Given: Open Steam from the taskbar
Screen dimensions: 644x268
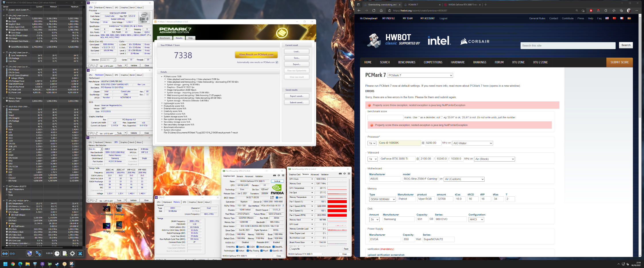Looking at the screenshot, I should tap(57, 264).
